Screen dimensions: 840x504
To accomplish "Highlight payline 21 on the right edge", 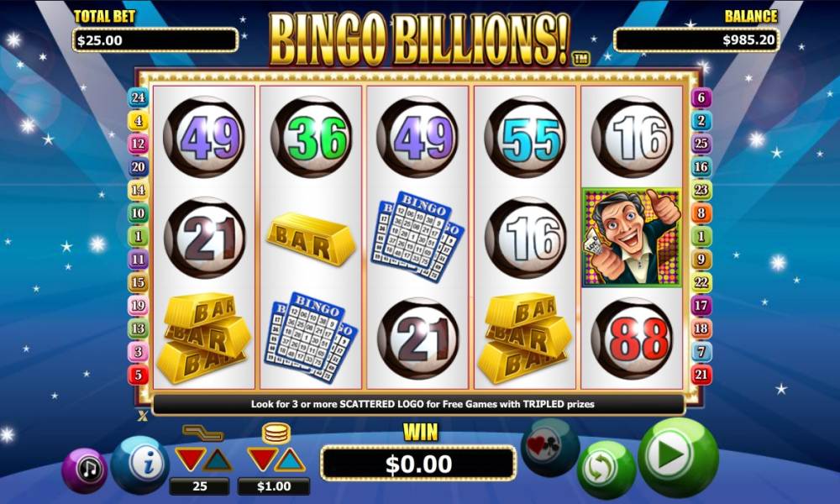I will pyautogui.click(x=701, y=375).
